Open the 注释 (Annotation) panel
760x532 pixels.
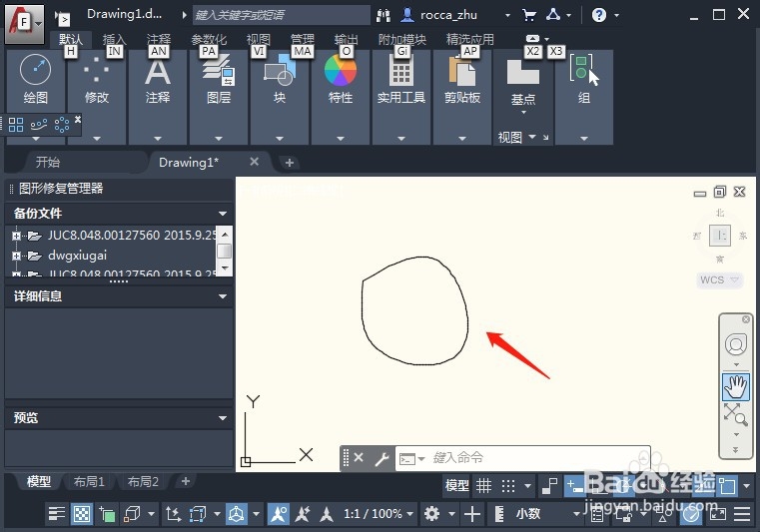point(158,97)
